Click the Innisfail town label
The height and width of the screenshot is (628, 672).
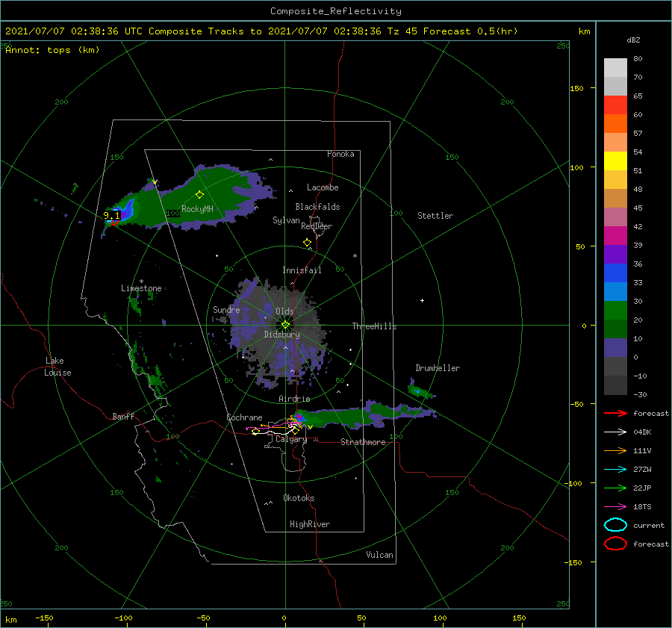pos(302,270)
